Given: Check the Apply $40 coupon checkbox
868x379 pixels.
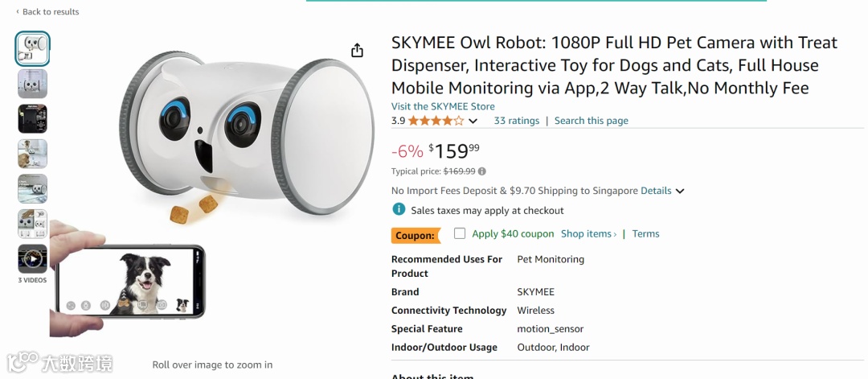Looking at the screenshot, I should click(x=460, y=233).
